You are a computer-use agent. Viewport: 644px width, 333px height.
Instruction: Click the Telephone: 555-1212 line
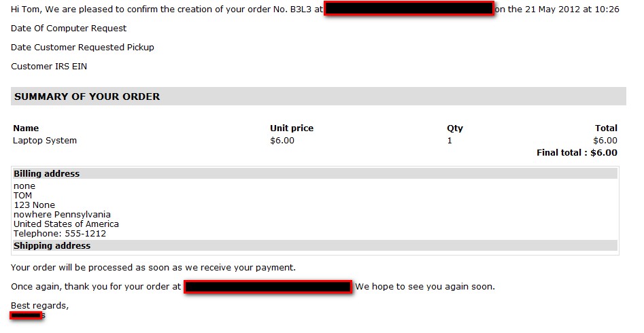click(x=60, y=234)
